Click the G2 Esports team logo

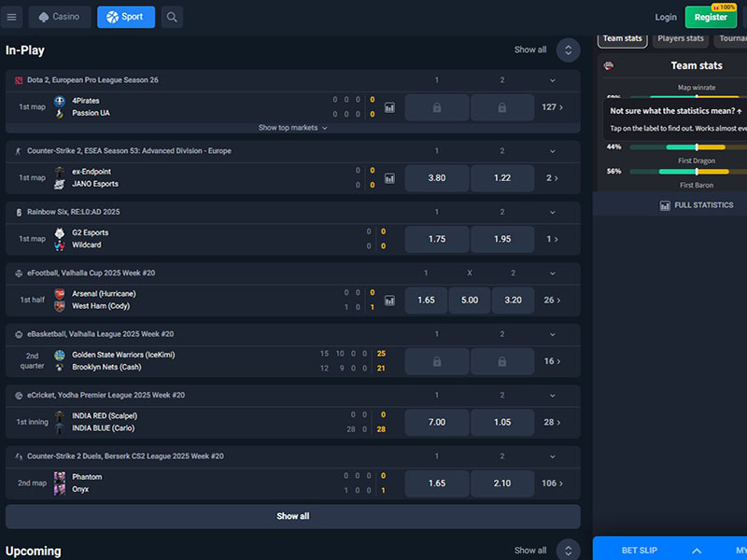(x=60, y=232)
